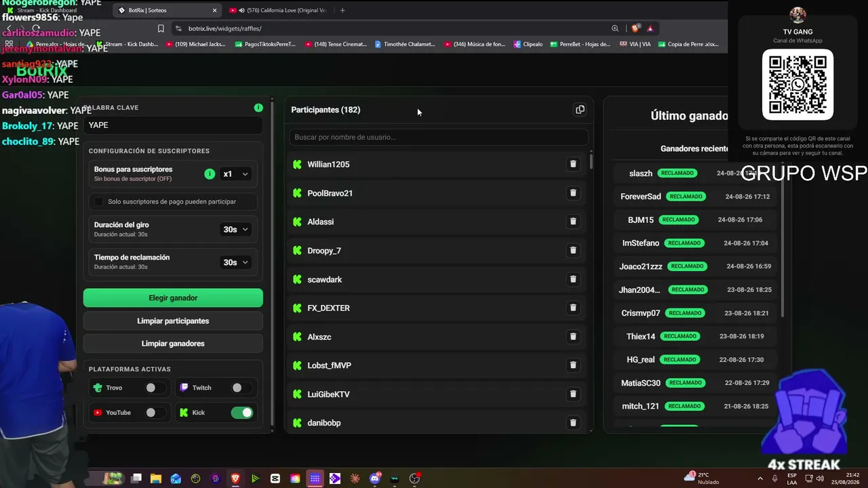Image resolution: width=868 pixels, height=488 pixels.
Task: Open CapCut from the taskbar
Action: [x=275, y=479]
